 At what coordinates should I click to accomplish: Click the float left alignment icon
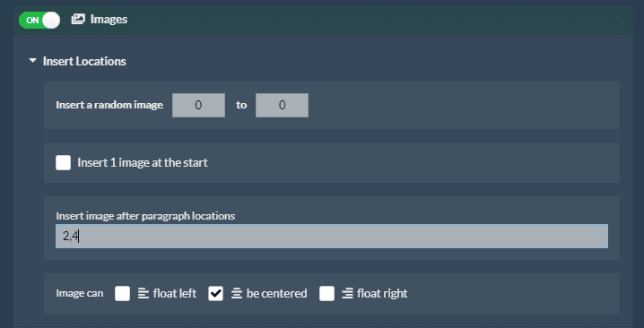click(143, 294)
